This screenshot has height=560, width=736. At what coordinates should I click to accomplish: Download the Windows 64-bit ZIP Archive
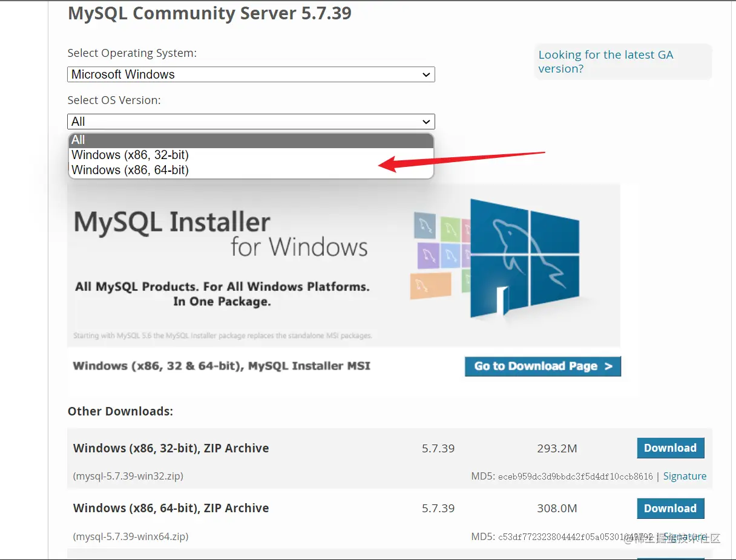pos(670,508)
